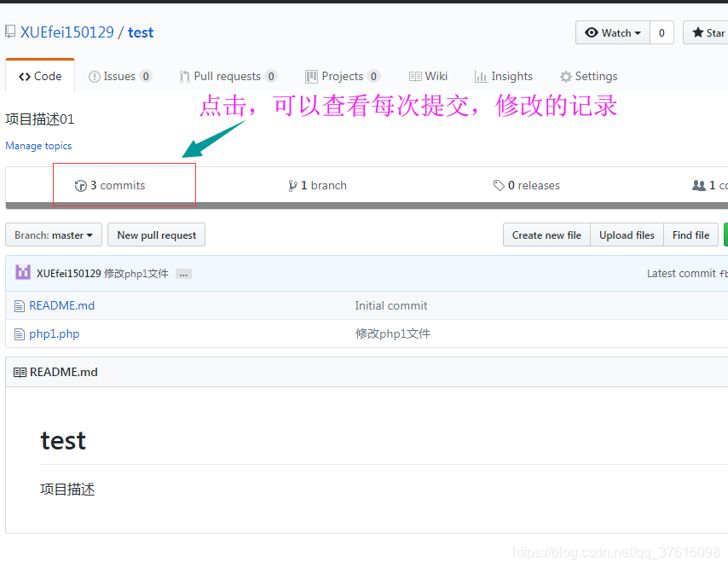Click the commit author avatar icon
The height and width of the screenshot is (568, 728).
[22, 273]
